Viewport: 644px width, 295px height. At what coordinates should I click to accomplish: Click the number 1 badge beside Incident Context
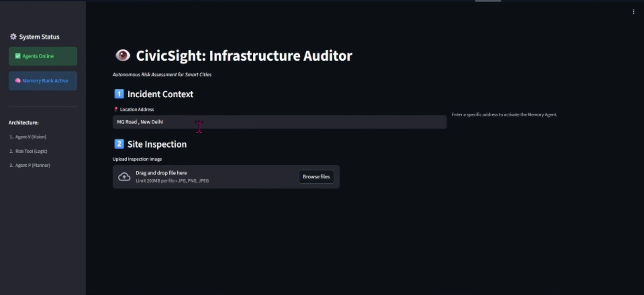point(119,94)
